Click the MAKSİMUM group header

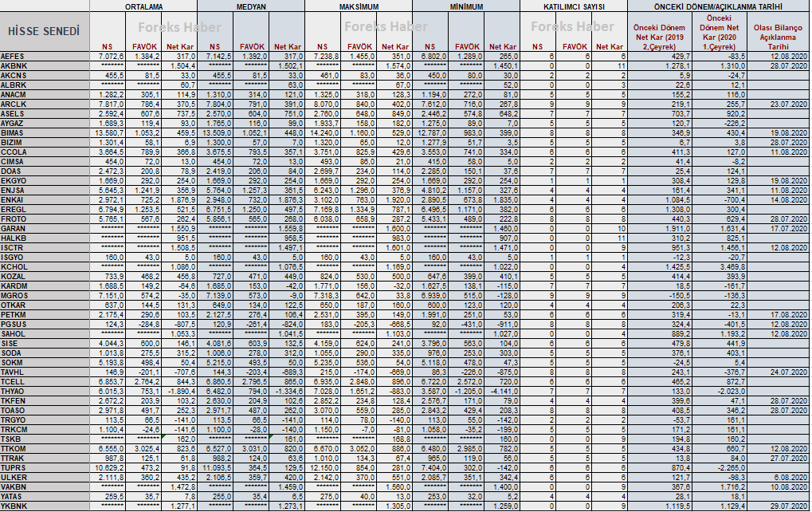click(359, 6)
